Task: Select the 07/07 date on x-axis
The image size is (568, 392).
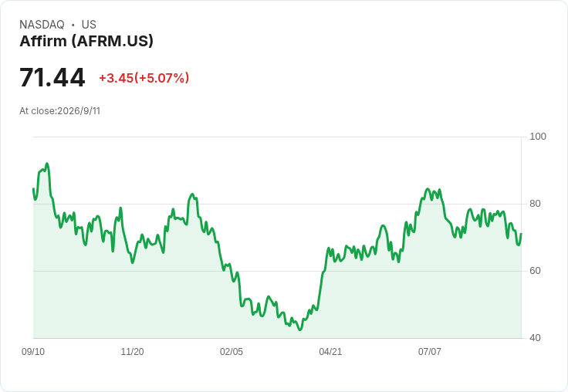Action: (x=430, y=351)
